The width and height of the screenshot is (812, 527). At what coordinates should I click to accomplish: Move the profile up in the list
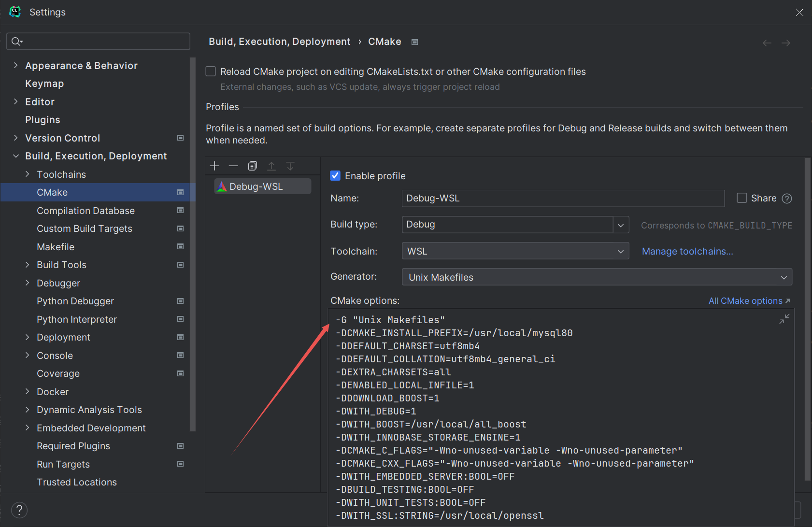coord(271,166)
